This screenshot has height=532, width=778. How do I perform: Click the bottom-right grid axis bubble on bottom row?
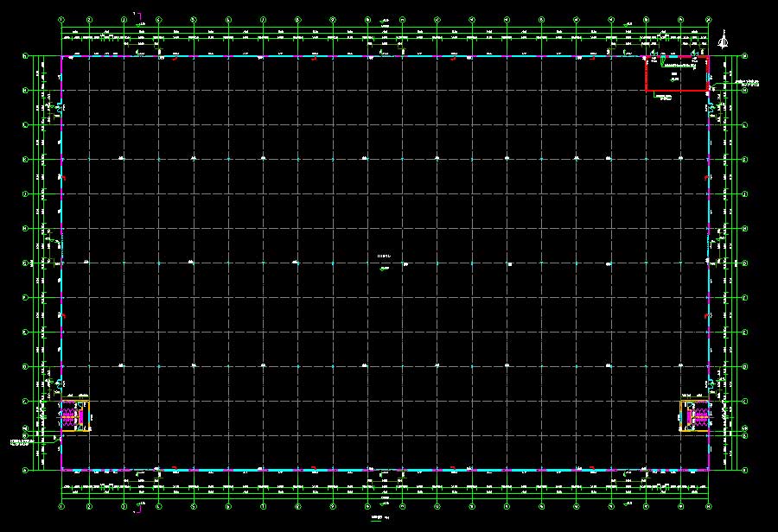(708, 505)
